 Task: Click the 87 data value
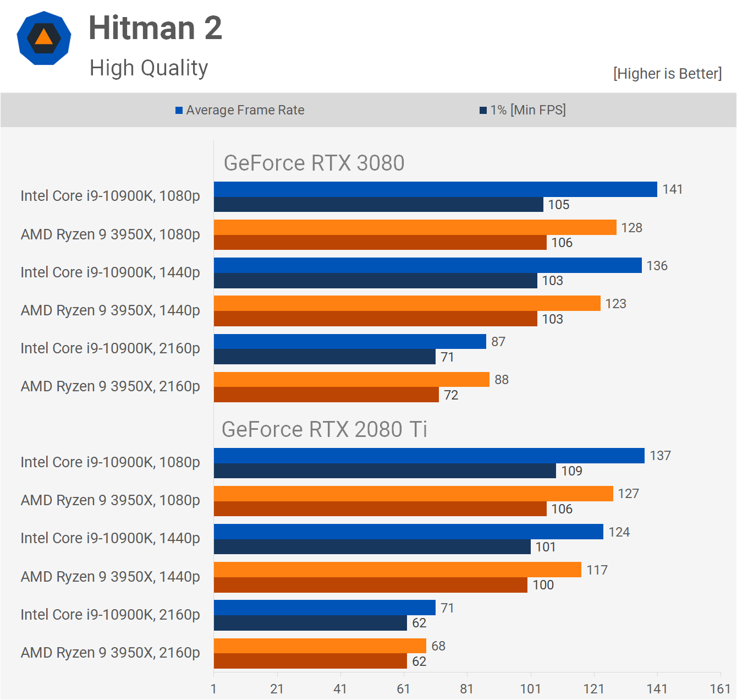coord(498,342)
